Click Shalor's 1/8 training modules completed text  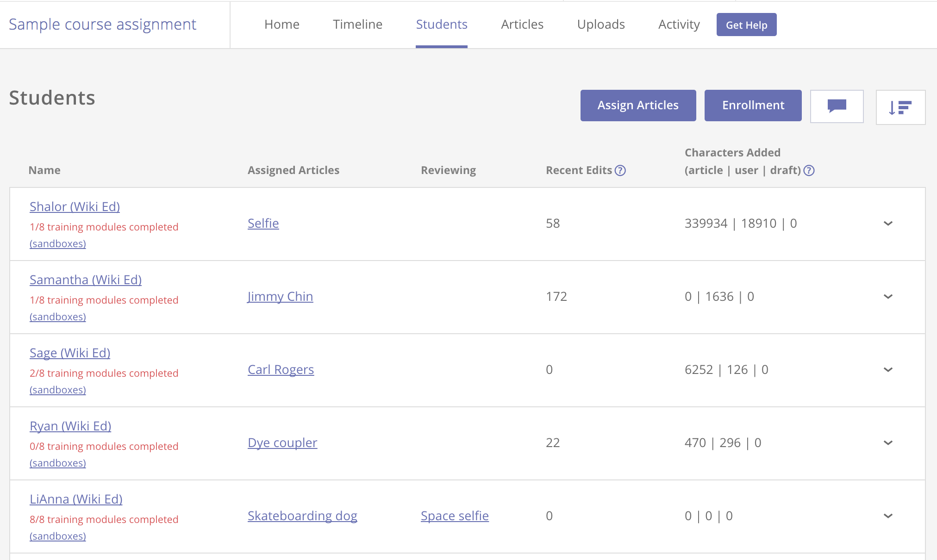(x=104, y=227)
